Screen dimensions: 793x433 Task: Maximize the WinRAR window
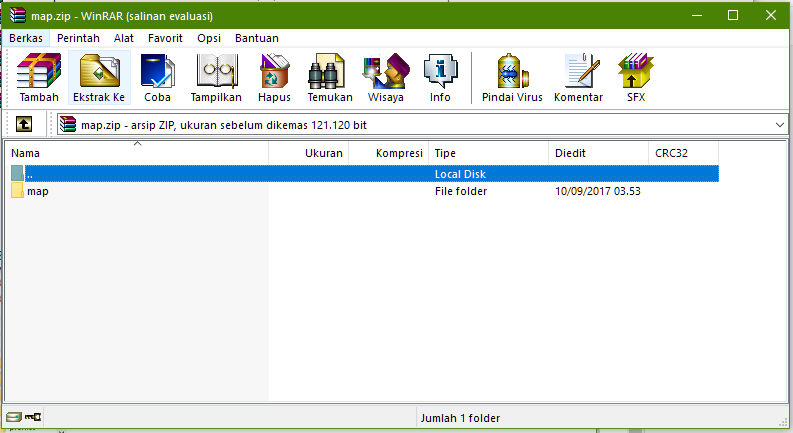pos(733,15)
